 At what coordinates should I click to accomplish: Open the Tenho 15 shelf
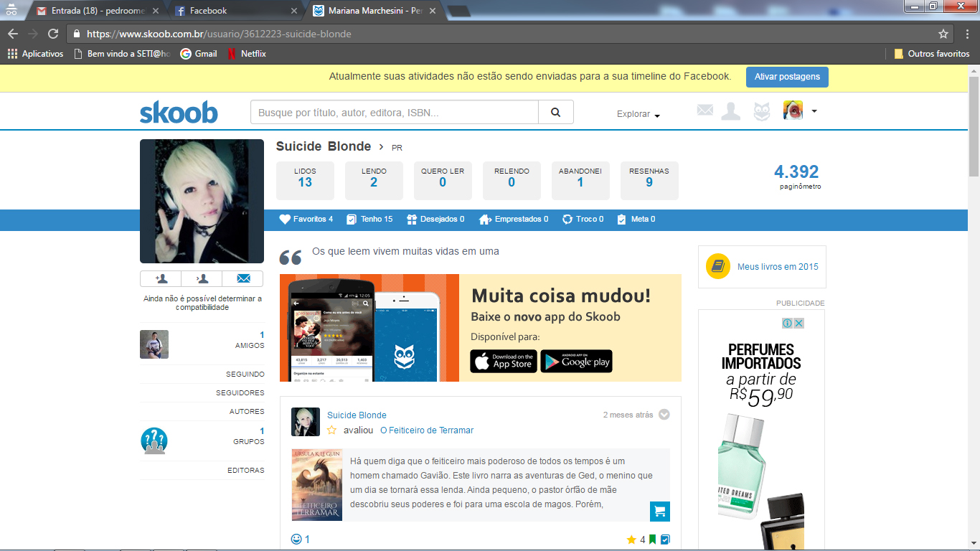click(369, 219)
